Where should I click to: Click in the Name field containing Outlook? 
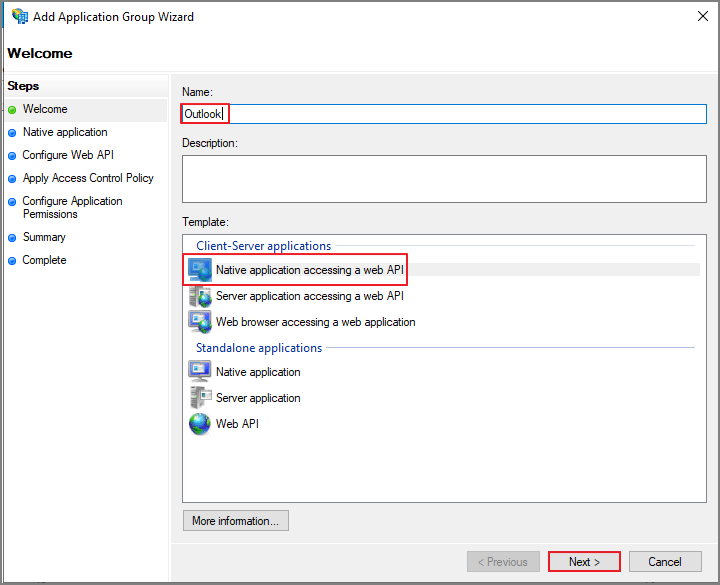click(x=444, y=114)
